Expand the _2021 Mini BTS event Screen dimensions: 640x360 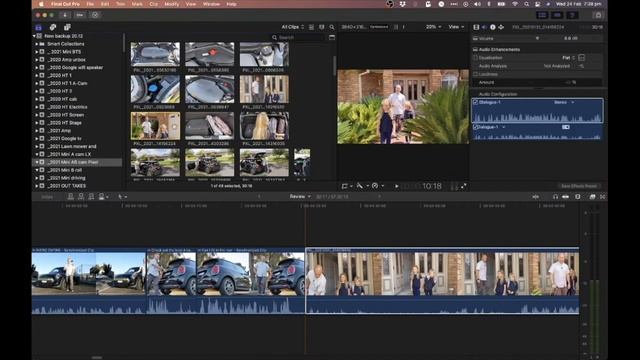click(37, 52)
